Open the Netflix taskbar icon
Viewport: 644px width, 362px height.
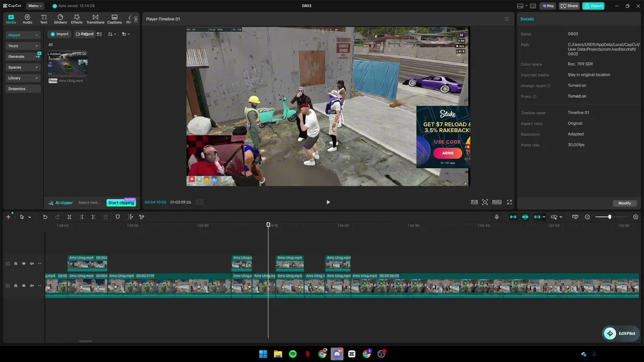pos(307,354)
